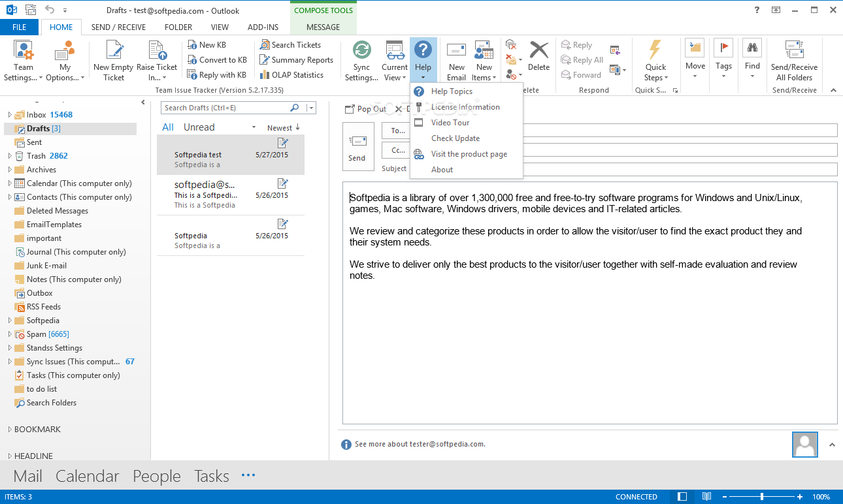Open My Options in the ribbon
The height and width of the screenshot is (504, 843).
(x=65, y=61)
